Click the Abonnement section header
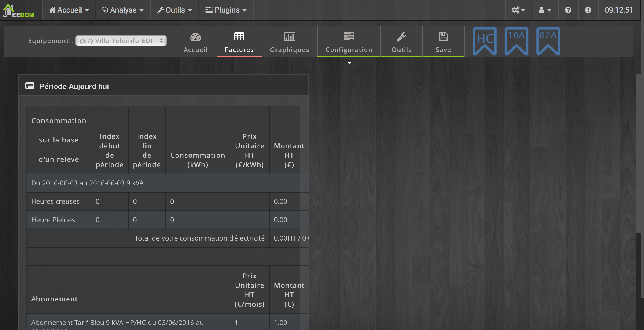Screen dimensions: 644x330 55,299
